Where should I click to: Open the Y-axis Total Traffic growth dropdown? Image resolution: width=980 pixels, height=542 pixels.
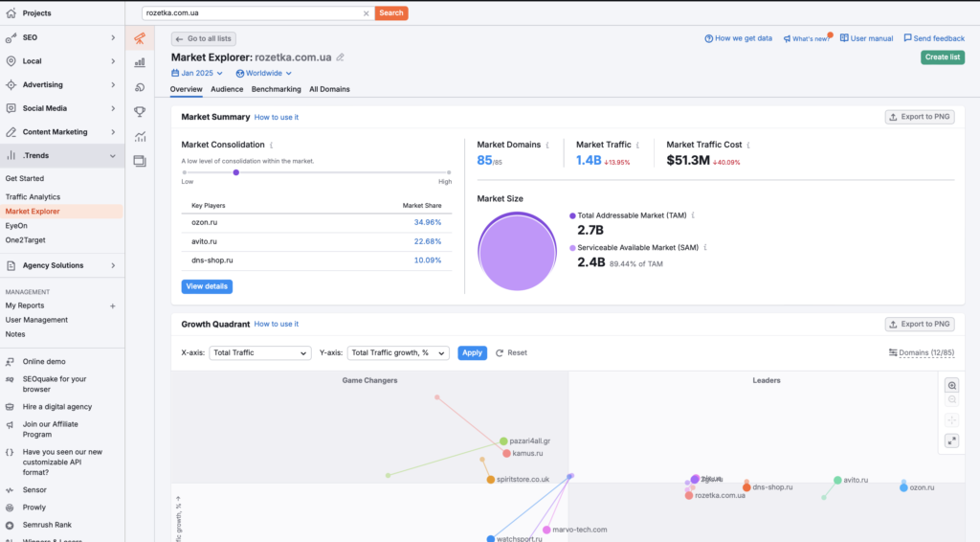397,352
